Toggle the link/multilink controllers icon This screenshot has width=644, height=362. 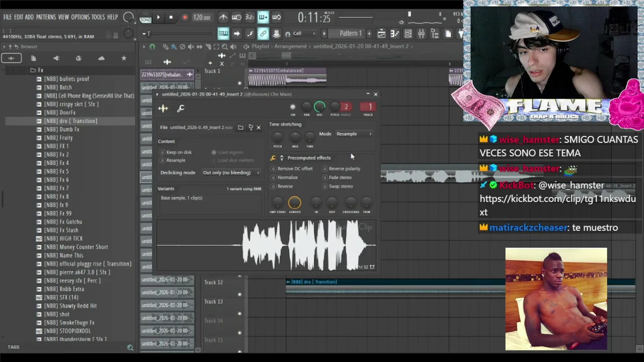click(x=263, y=34)
